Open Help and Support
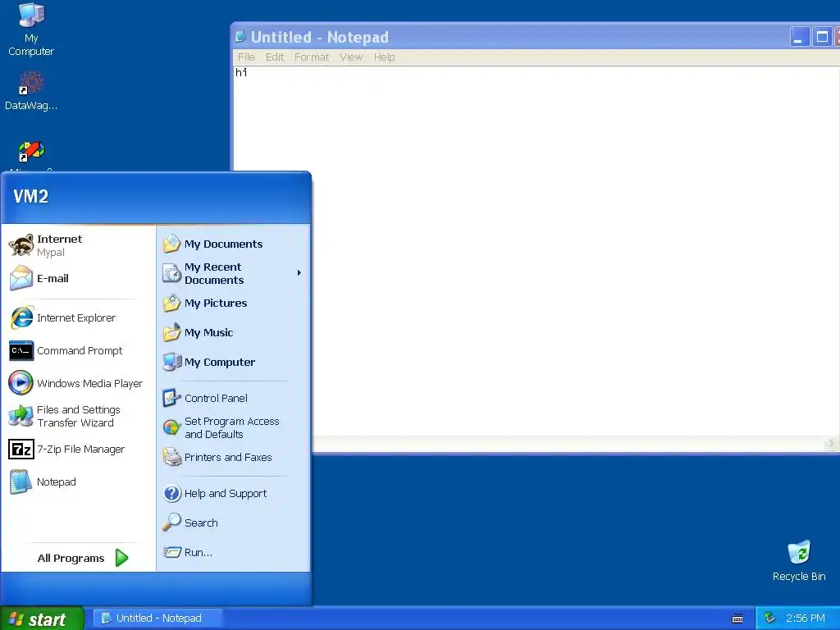This screenshot has height=630, width=840. 233,493
